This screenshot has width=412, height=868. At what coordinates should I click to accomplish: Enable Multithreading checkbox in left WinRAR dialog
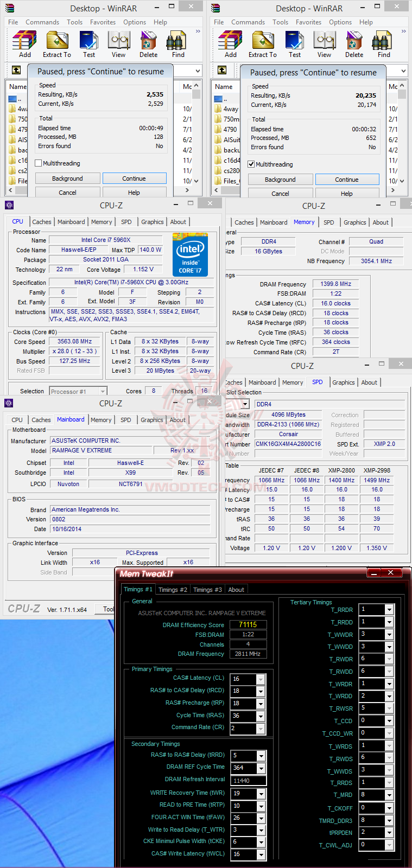(x=39, y=163)
